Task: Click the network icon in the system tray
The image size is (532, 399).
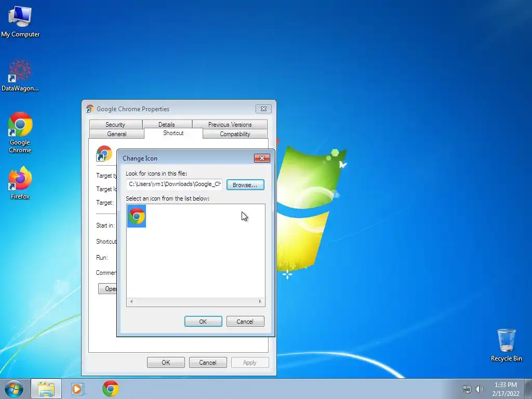Action: [467, 389]
